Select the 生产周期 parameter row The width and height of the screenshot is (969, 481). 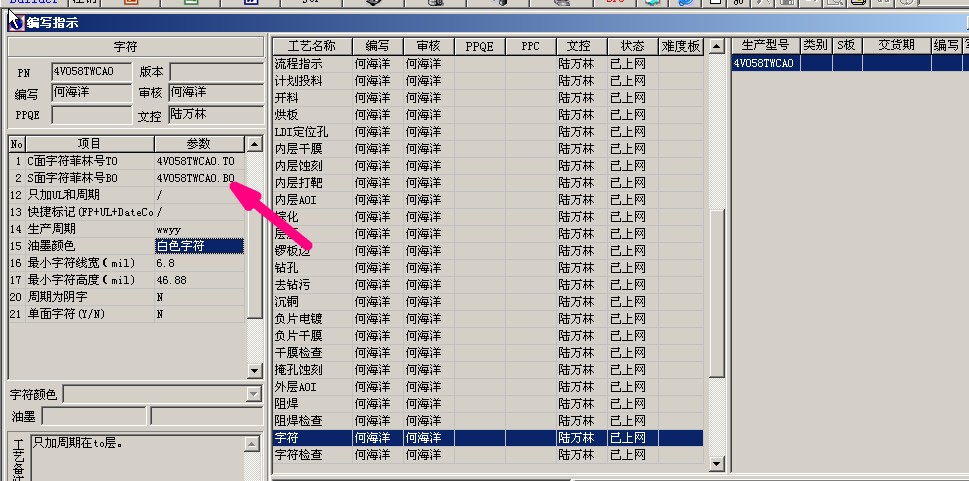coord(127,229)
